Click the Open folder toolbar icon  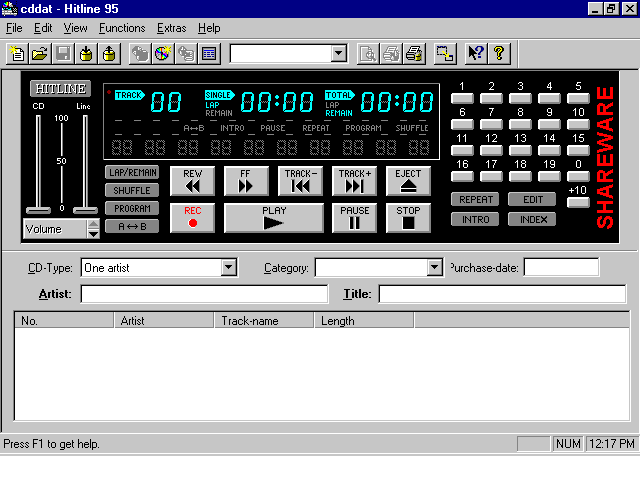tap(40, 53)
